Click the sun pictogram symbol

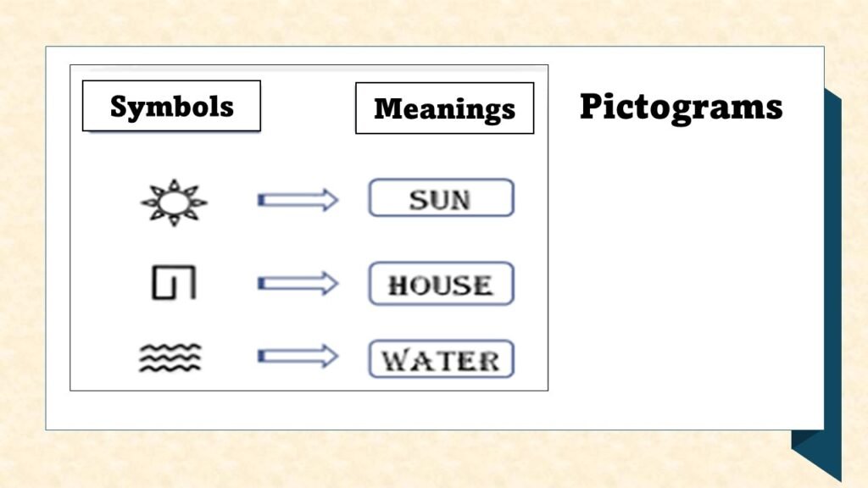coord(174,202)
